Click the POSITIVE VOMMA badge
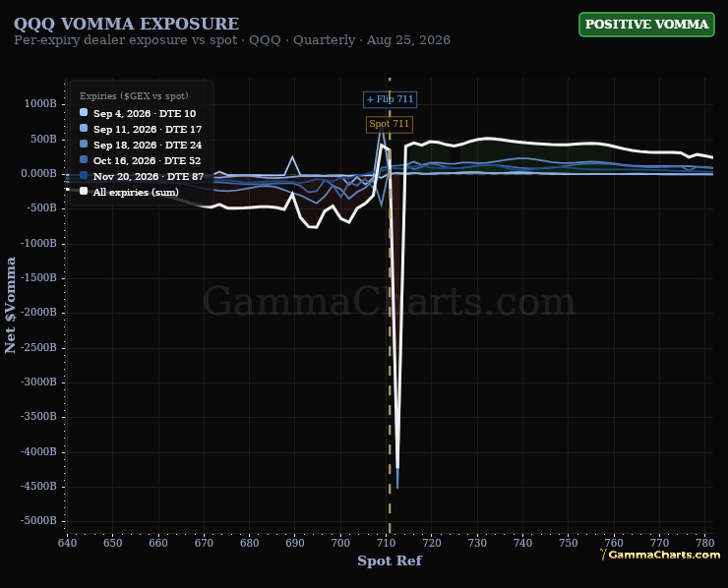 pyautogui.click(x=646, y=25)
